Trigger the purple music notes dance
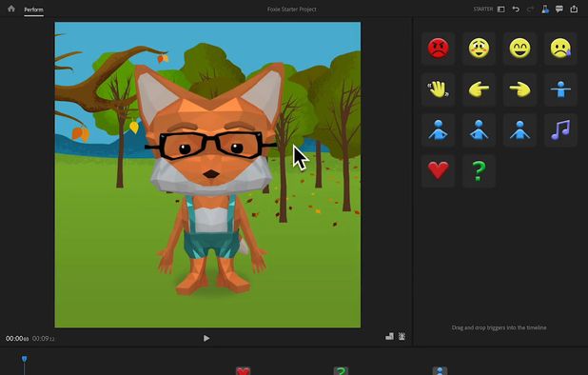Image resolution: width=588 pixels, height=375 pixels. 560,130
